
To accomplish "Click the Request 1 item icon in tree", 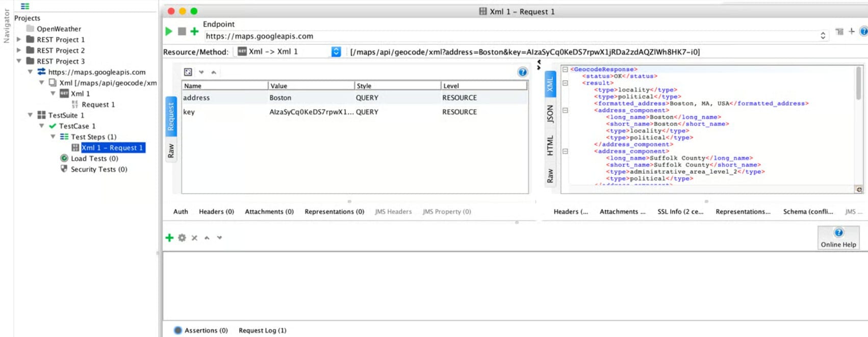I will coord(75,105).
